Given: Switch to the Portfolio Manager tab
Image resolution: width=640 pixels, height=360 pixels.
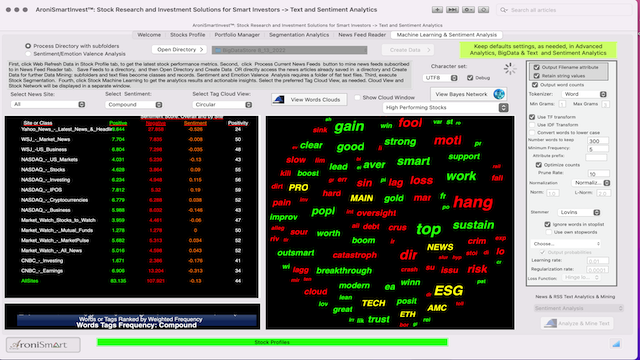Looking at the screenshot, I should coord(237,35).
